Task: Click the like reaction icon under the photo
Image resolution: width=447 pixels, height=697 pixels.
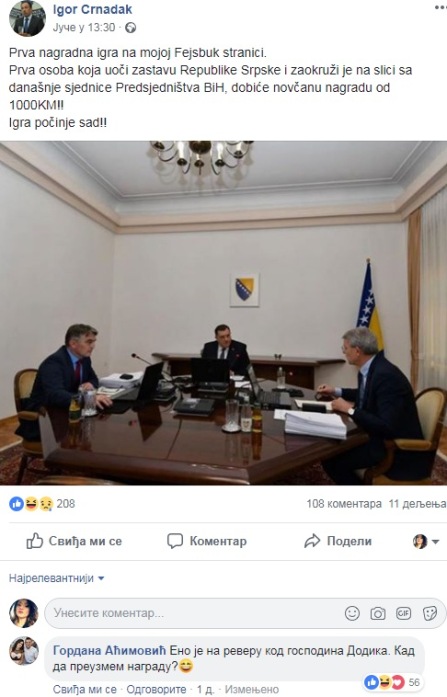Action: point(16,504)
